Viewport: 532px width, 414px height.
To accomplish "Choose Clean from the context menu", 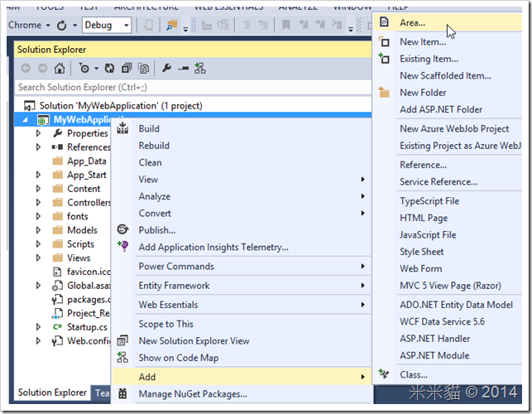I will 242,162.
